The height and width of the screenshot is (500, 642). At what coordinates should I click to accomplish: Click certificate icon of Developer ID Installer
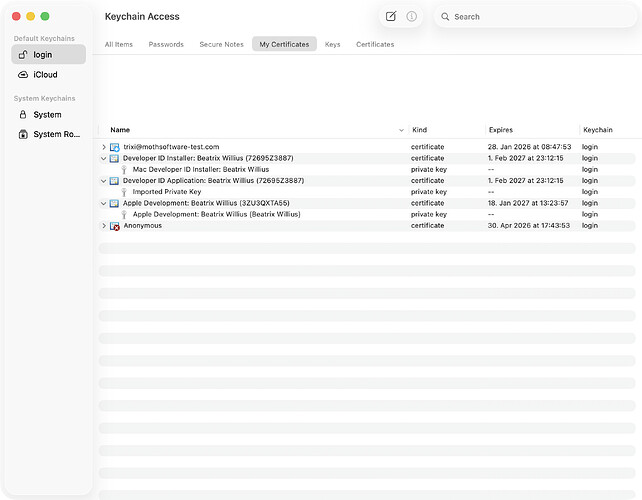pos(114,158)
